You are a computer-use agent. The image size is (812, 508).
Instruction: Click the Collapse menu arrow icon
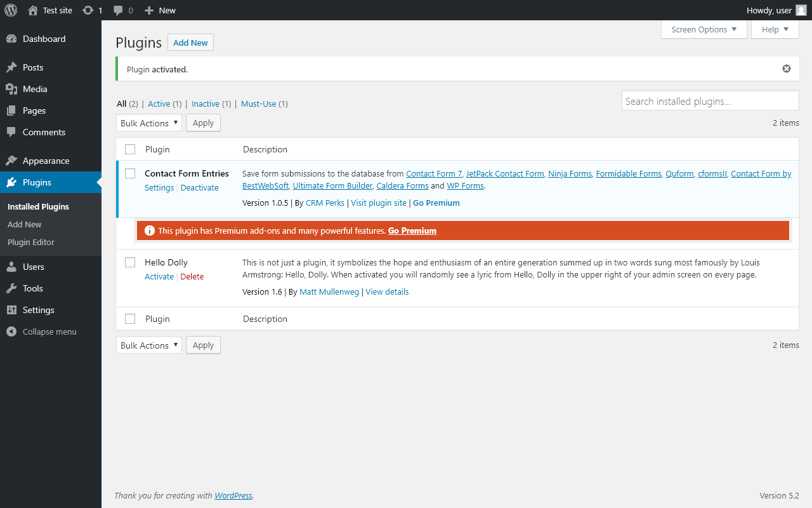pyautogui.click(x=11, y=331)
